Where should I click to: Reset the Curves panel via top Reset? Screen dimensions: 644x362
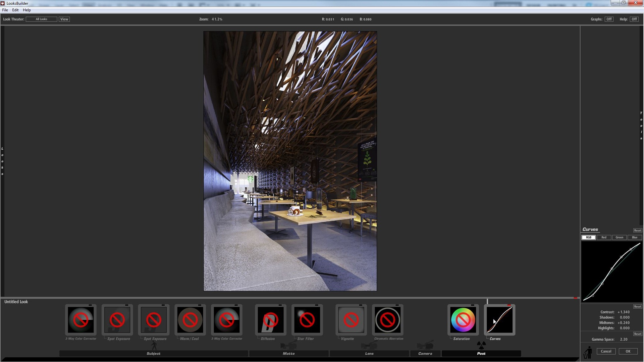(637, 230)
